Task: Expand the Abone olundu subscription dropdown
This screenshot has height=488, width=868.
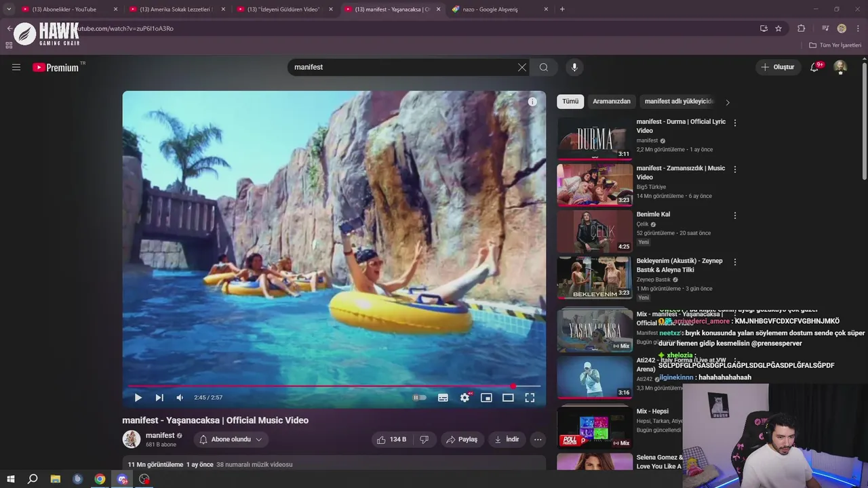Action: 231,439
